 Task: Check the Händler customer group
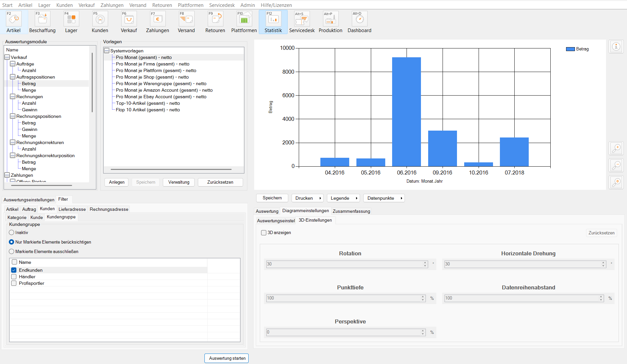click(14, 277)
